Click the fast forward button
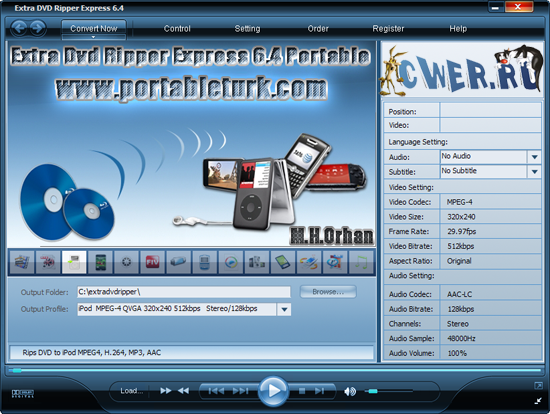The image size is (550, 414). 166,390
